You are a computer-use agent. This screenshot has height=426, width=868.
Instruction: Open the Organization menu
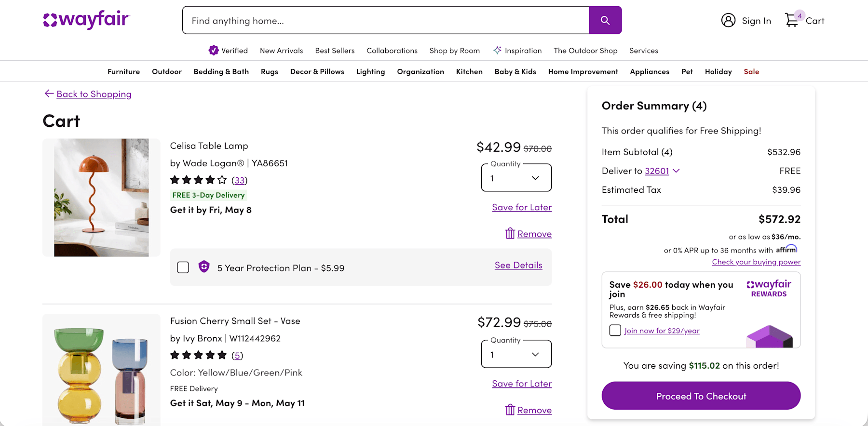pyautogui.click(x=420, y=71)
